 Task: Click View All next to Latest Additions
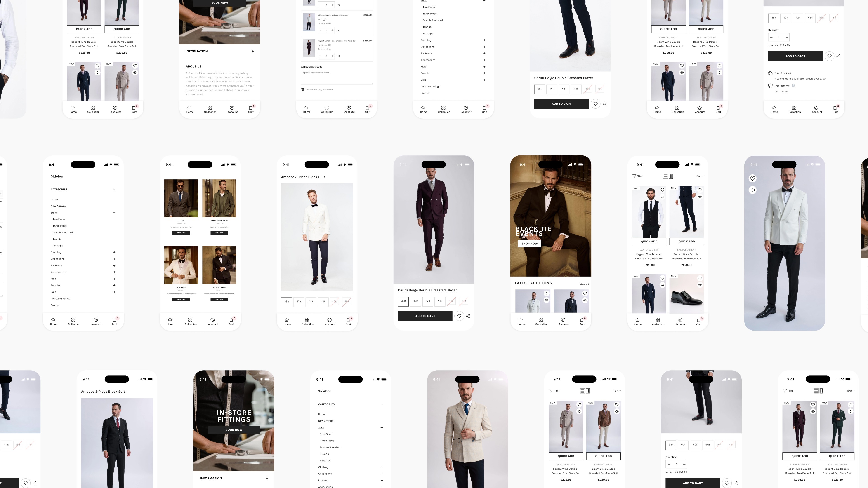point(584,285)
